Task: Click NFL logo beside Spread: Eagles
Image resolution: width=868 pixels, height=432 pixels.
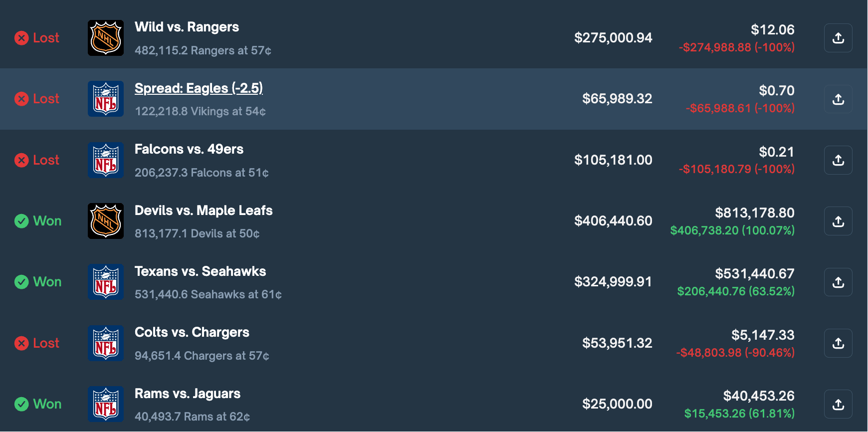Action: point(106,99)
